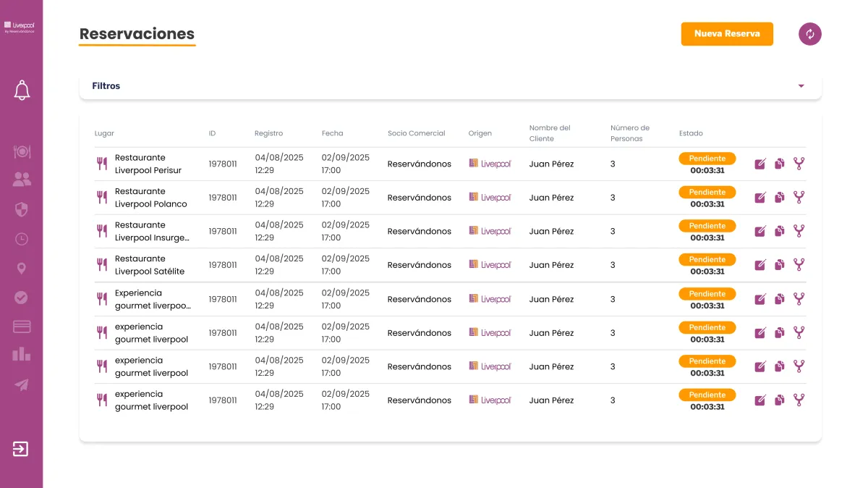Click the checkmark circle sidebar icon

[22, 298]
